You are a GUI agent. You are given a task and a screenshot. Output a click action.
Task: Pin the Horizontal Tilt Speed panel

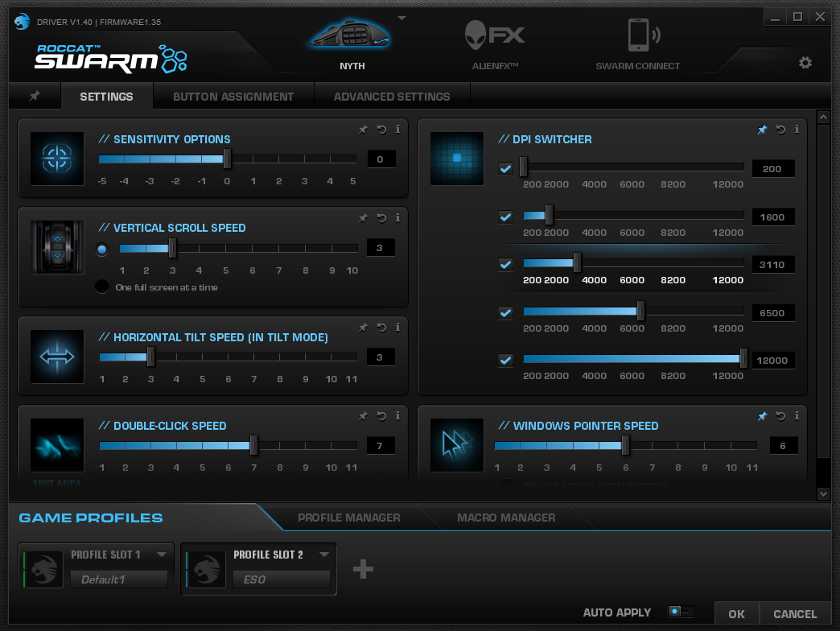(363, 327)
